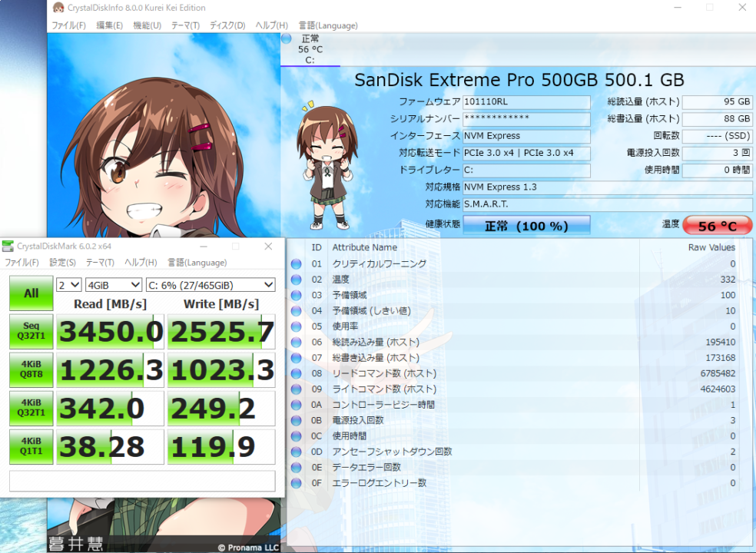The width and height of the screenshot is (756, 553).
Task: Click the drive letter field showing C:
Action: coord(526,171)
